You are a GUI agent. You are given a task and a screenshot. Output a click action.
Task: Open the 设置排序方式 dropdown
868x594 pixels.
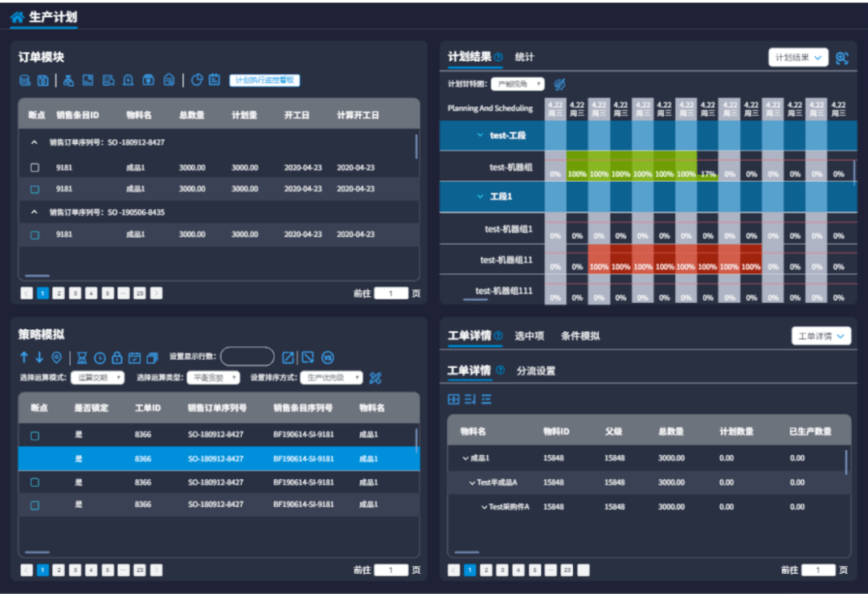coord(331,378)
